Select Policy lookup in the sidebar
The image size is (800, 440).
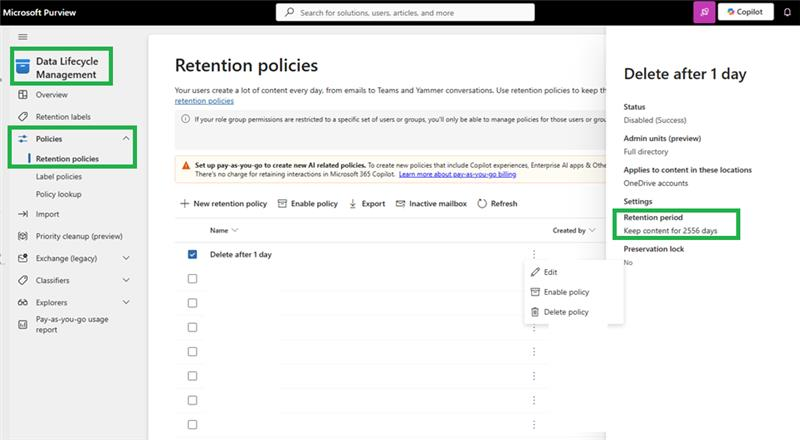pos(59,194)
